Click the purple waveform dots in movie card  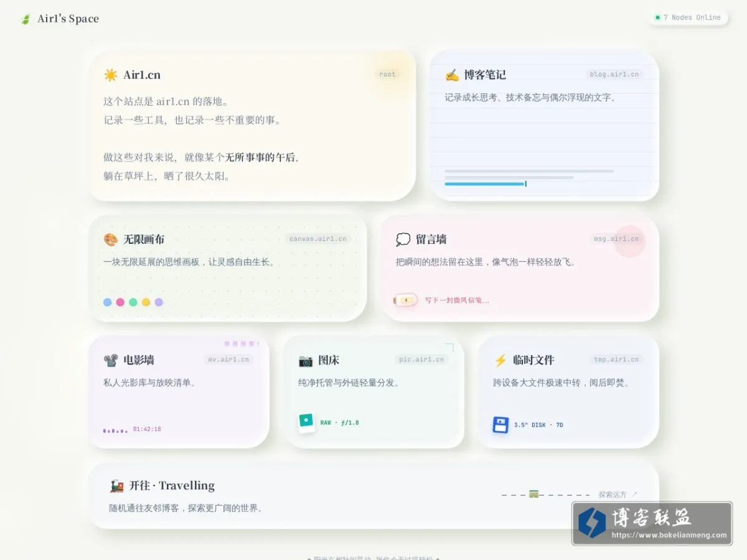click(115, 430)
